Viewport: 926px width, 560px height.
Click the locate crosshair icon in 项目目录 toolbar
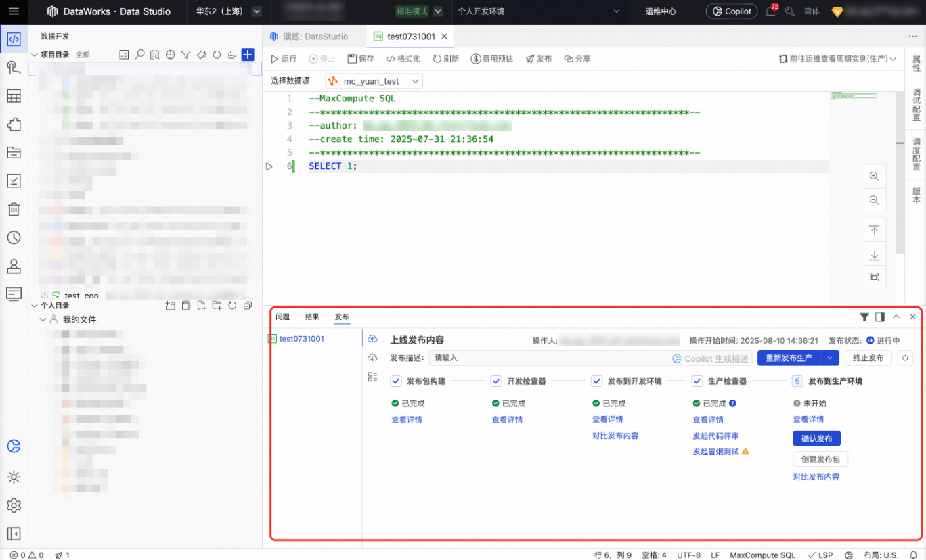[x=171, y=55]
